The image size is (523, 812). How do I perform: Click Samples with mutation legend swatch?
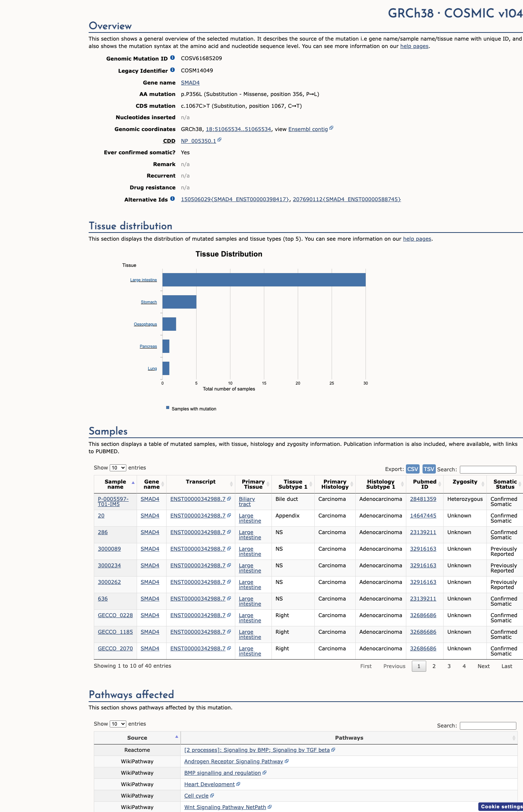tap(168, 408)
